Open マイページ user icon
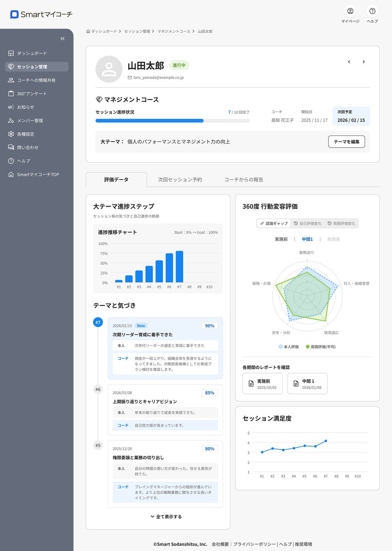This screenshot has width=392, height=551. pos(350,11)
